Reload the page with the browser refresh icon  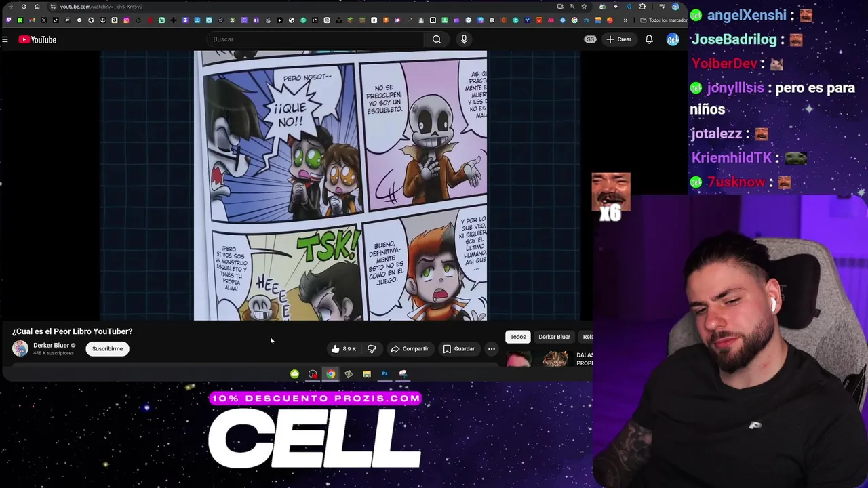pos(24,7)
